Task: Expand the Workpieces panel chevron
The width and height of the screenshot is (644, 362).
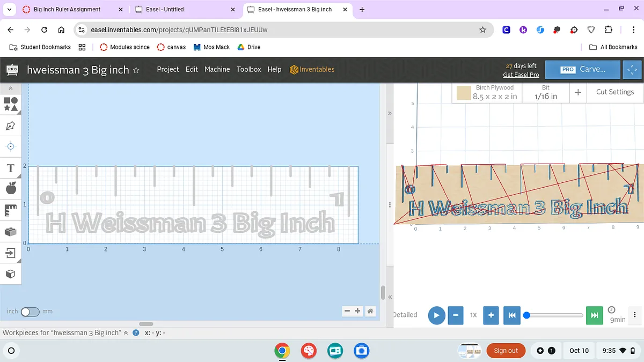Action: [126, 333]
